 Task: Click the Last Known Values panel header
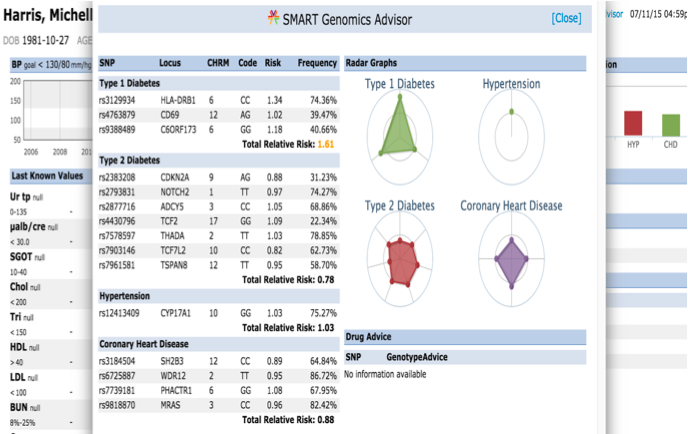click(x=47, y=175)
